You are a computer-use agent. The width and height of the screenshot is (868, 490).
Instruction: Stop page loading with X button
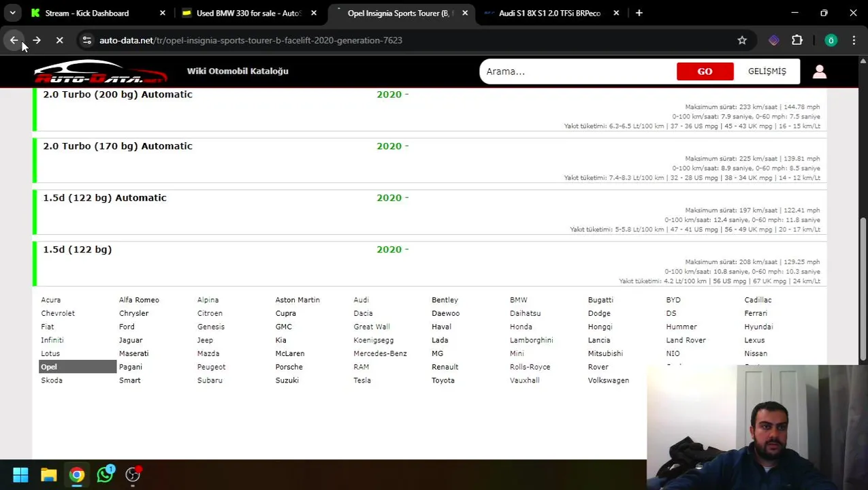[59, 40]
